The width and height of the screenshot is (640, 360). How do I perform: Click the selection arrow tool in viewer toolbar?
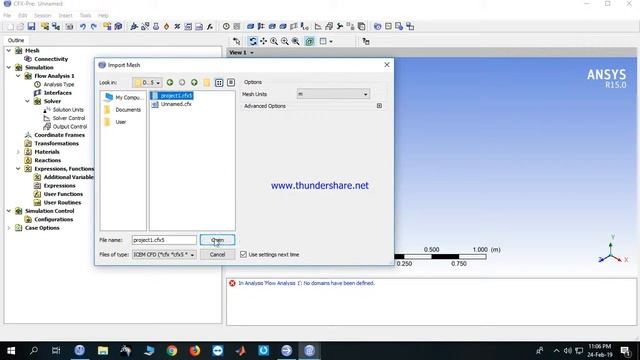[236, 41]
